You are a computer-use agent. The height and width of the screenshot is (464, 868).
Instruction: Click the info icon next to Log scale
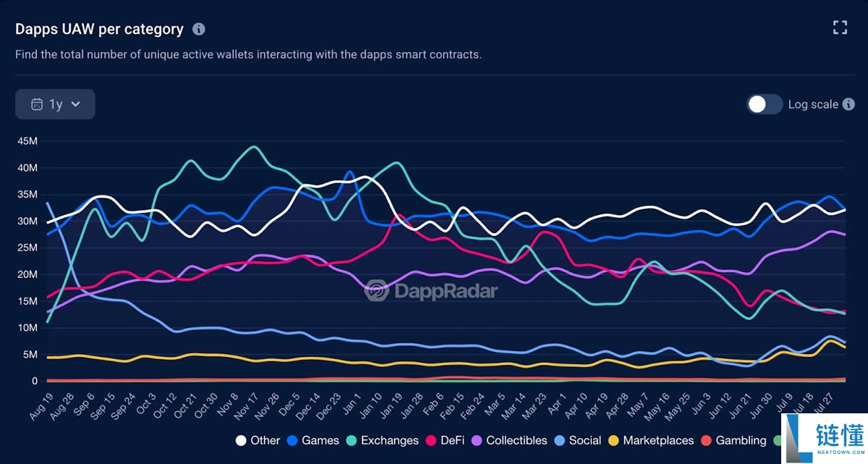coord(851,104)
